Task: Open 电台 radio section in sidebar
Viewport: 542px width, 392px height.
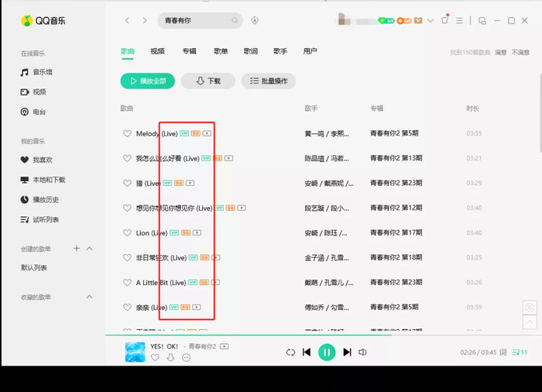Action: point(39,112)
